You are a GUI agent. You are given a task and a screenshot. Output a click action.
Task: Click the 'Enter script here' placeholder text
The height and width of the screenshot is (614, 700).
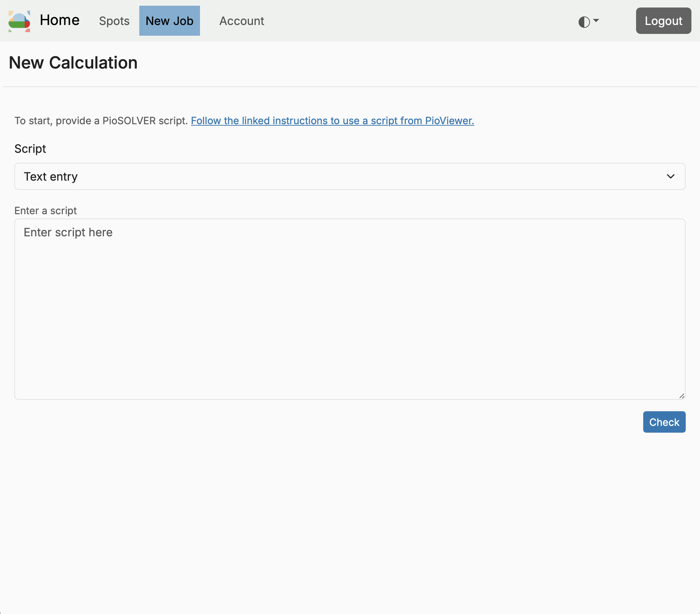pos(68,232)
